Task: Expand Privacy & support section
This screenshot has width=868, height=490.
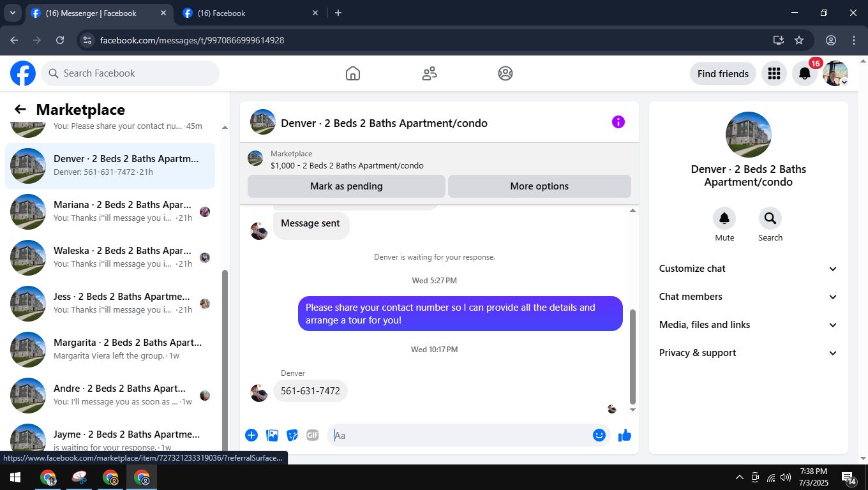Action: click(749, 353)
